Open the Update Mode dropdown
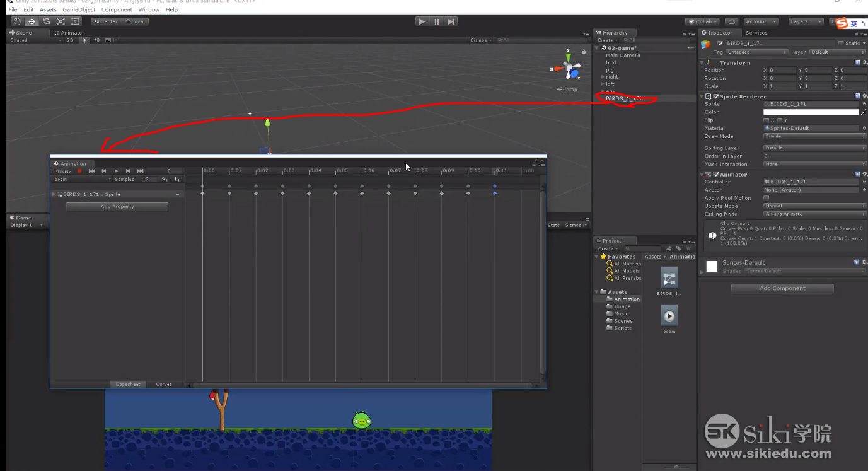 [814, 206]
